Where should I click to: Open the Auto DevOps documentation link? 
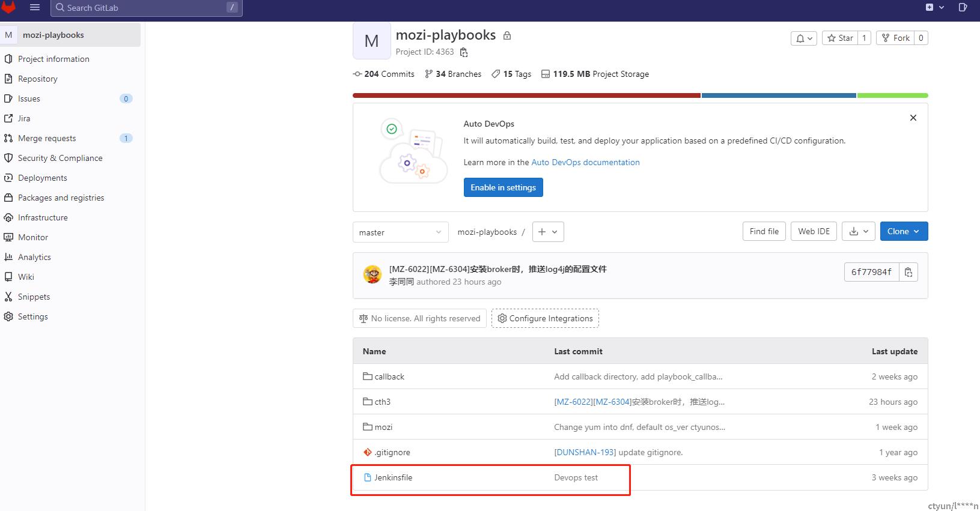tap(585, 162)
